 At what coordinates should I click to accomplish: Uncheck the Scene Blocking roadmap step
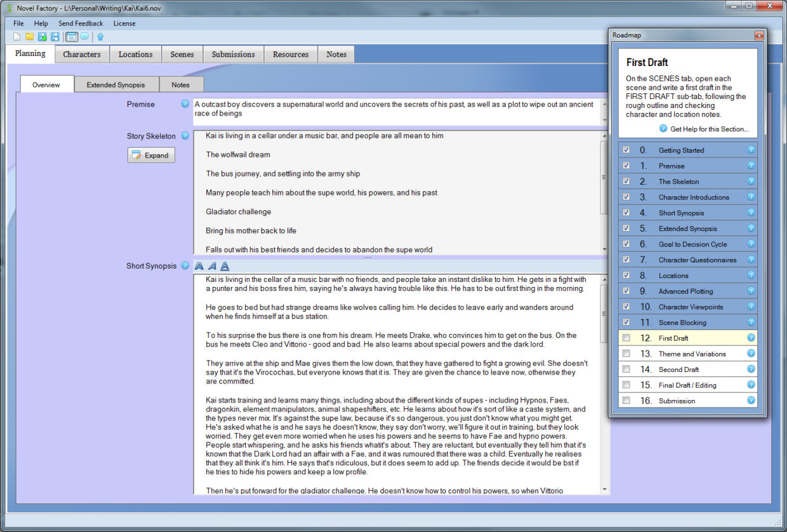pyautogui.click(x=626, y=322)
